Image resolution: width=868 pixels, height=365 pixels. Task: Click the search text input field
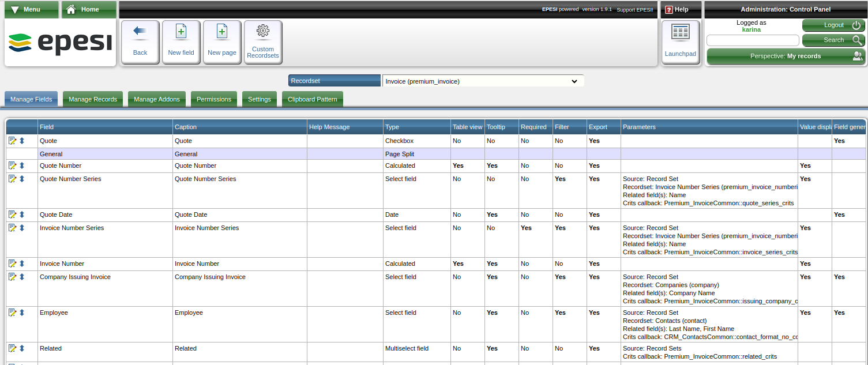(x=753, y=40)
